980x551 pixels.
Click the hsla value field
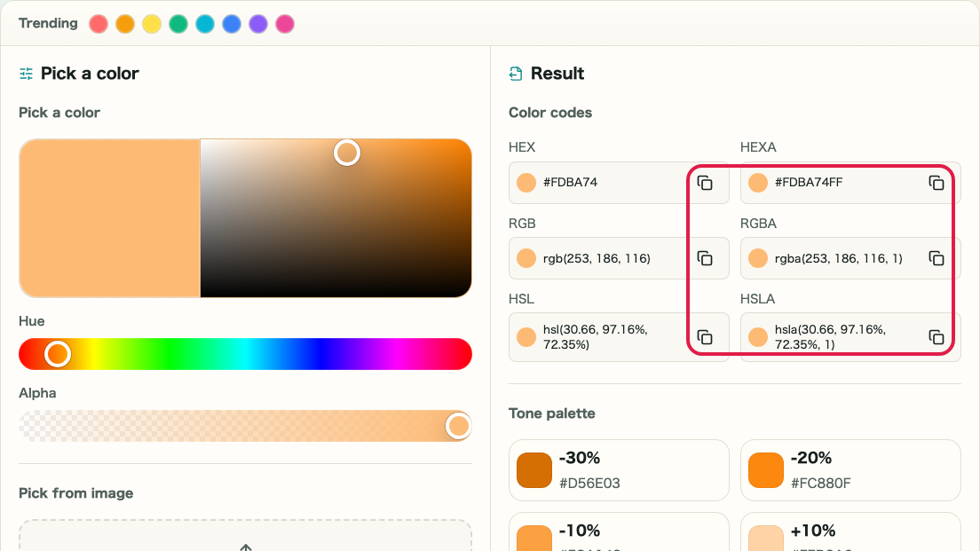coord(850,337)
